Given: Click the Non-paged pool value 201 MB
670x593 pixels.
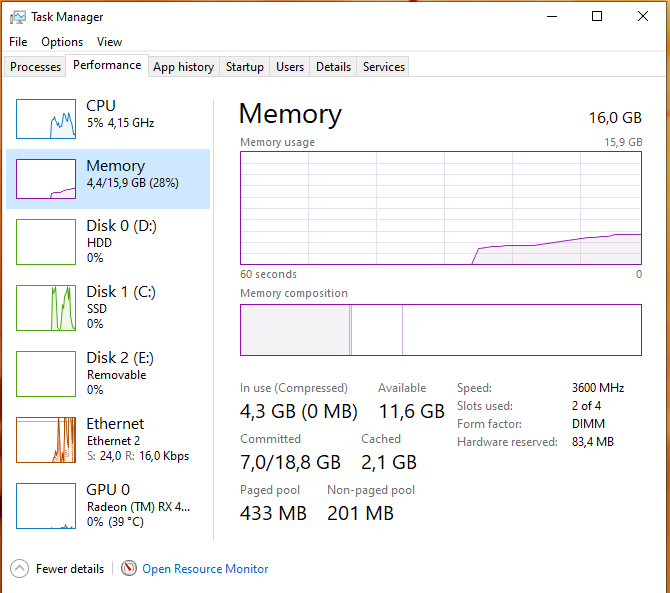Looking at the screenshot, I should click(360, 513).
